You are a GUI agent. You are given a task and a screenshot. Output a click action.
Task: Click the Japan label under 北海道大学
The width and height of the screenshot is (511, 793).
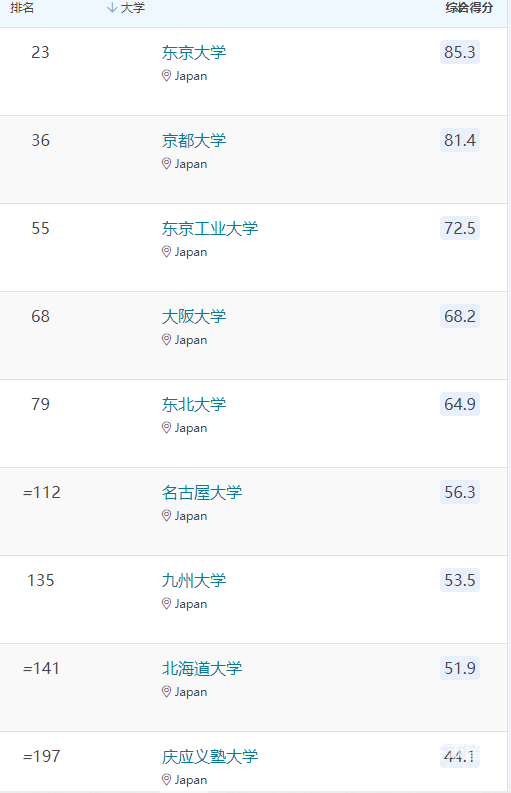[x=191, y=692]
